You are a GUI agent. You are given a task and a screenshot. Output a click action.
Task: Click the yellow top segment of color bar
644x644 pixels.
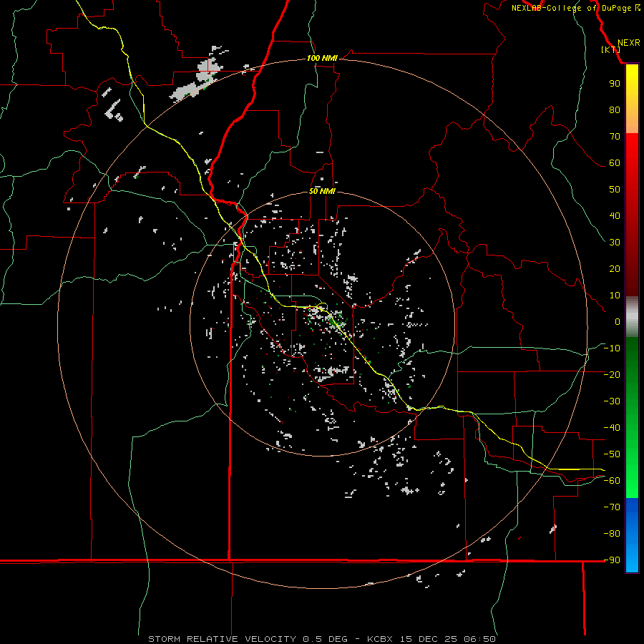[632, 99]
